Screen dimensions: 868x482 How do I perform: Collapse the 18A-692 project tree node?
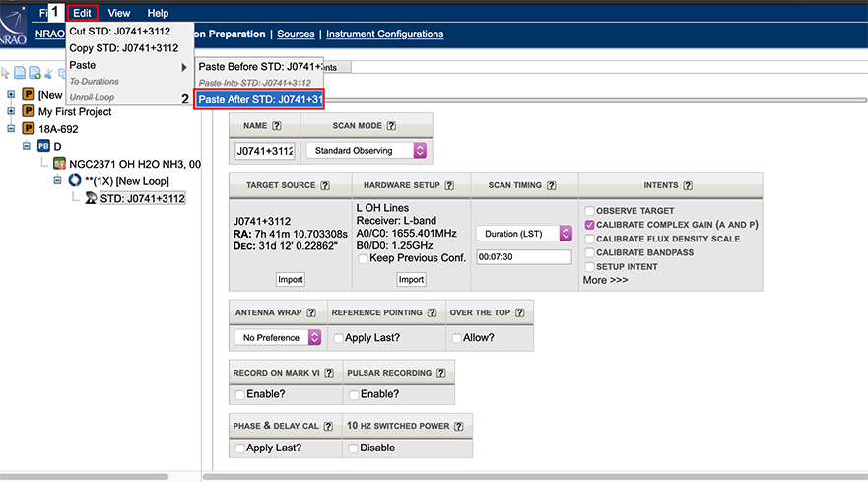[x=12, y=129]
